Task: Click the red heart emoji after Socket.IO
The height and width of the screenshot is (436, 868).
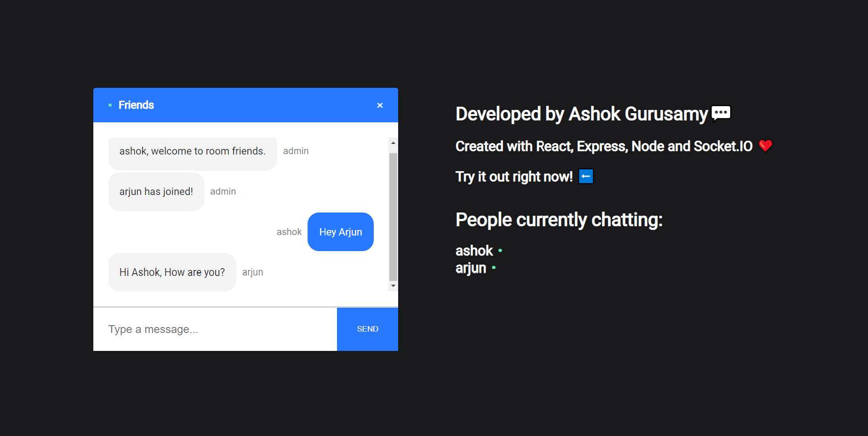Action: (x=765, y=146)
